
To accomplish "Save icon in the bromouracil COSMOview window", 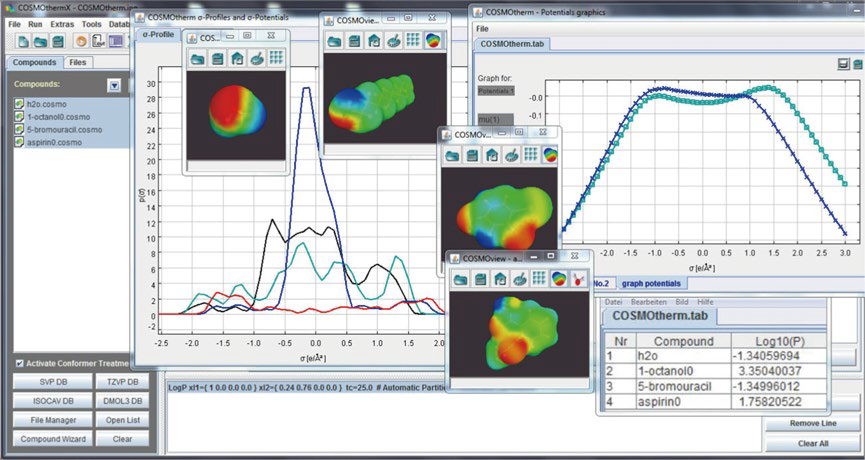I will click(472, 156).
